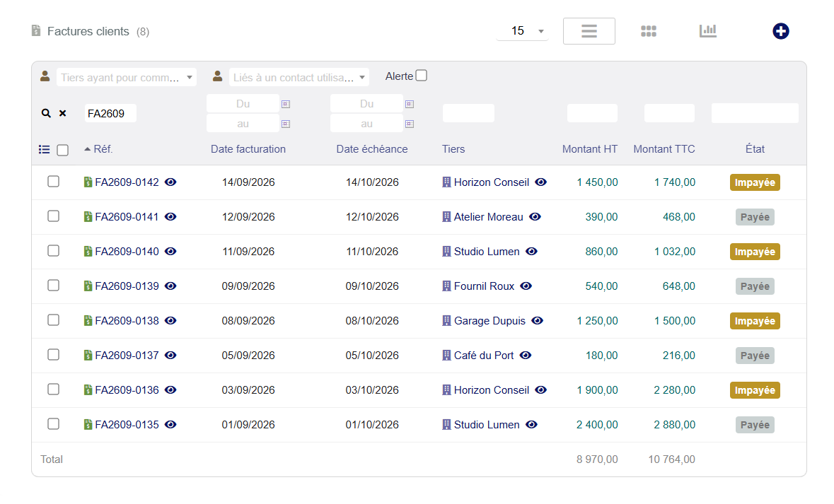Preview invoice FA2609-0136 with eye icon

click(x=170, y=389)
